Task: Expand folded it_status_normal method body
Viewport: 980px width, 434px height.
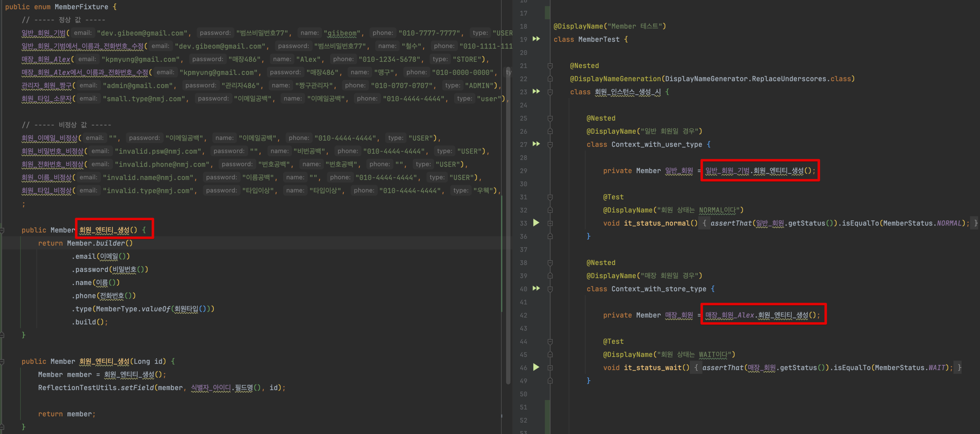Action: point(550,224)
